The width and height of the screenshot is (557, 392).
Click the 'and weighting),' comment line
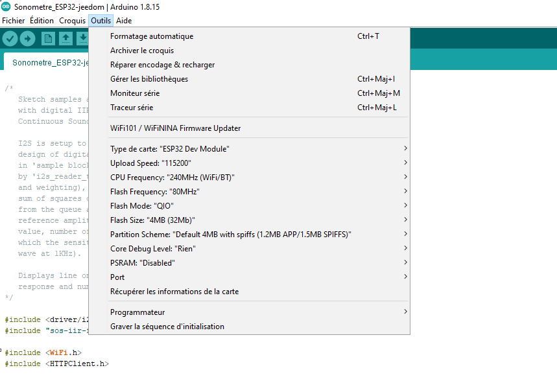(x=52, y=187)
